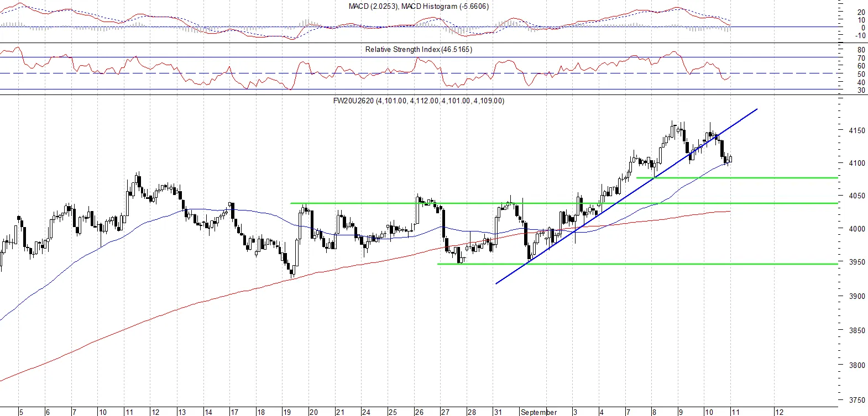Click the 3850 price axis label
Image resolution: width=868 pixels, height=416 pixels.
[857, 330]
